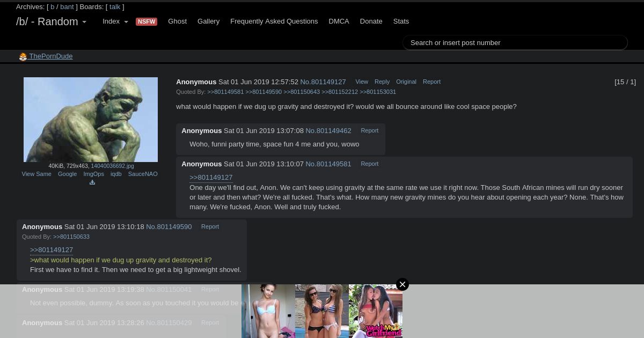Open the Donate page
The height and width of the screenshot is (338, 644).
click(x=371, y=21)
